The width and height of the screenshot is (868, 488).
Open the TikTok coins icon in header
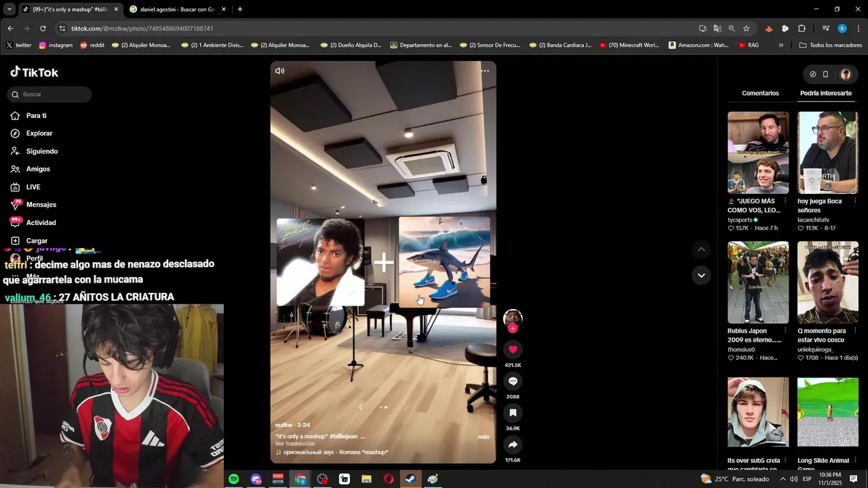(x=812, y=75)
